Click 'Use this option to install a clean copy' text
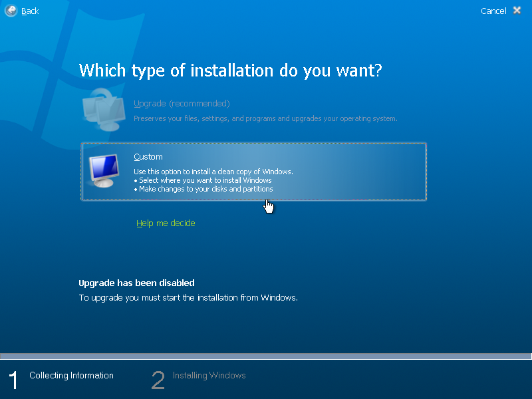Image resolution: width=532 pixels, height=399 pixels. pos(213,172)
